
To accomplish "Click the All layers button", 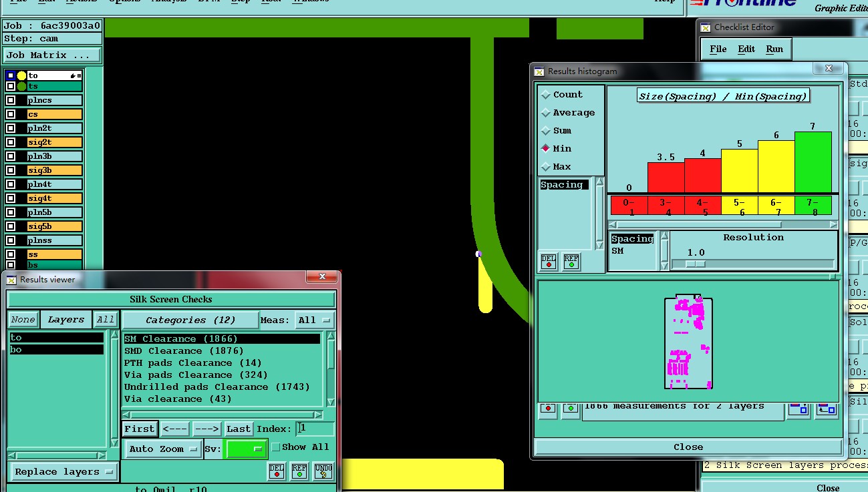I will point(106,320).
